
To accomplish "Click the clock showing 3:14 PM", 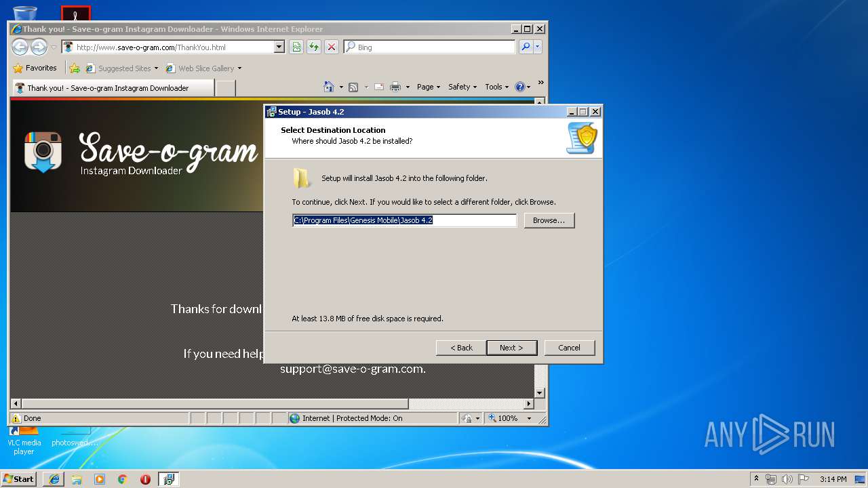I will pyautogui.click(x=833, y=479).
